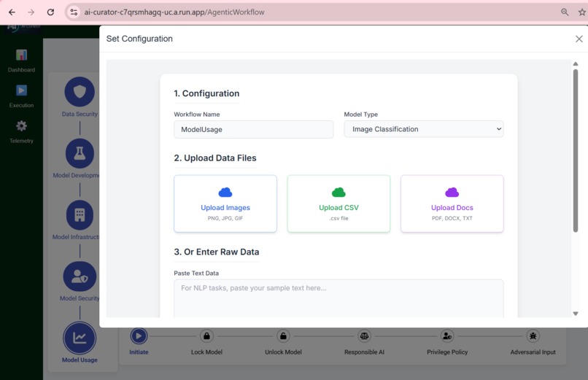Go back using the browser back arrow
This screenshot has width=588, height=380.
(x=12, y=12)
